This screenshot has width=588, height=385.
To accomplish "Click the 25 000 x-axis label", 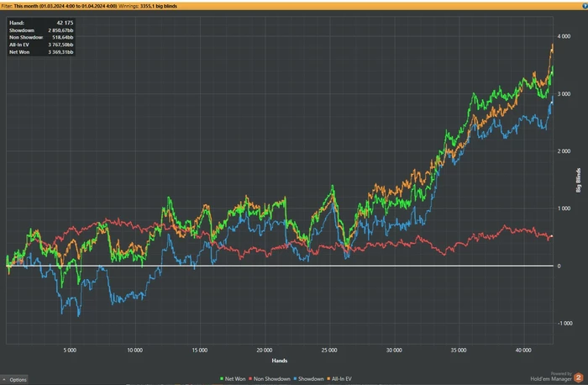I will (x=329, y=350).
